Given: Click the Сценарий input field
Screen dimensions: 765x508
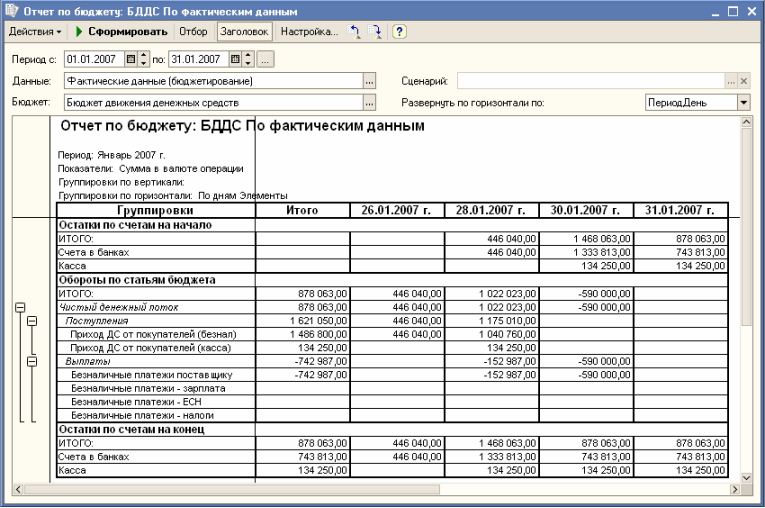Looking at the screenshot, I should [x=590, y=81].
